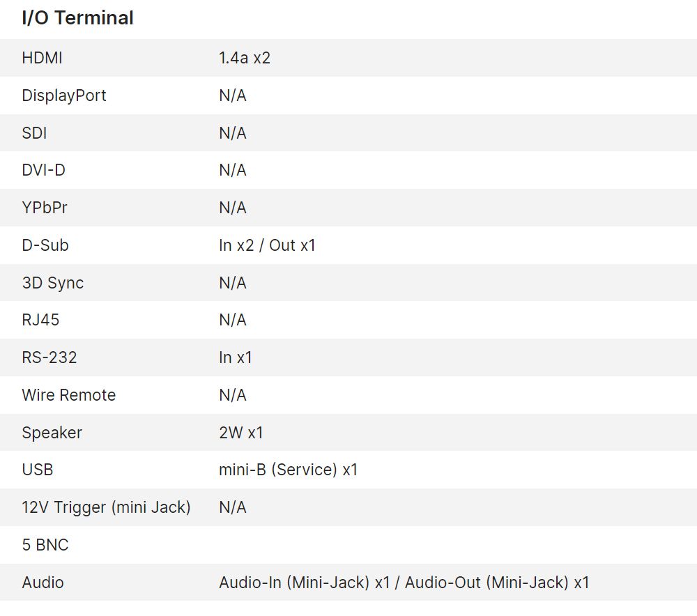Click the RS-232 In x1 value

click(x=235, y=357)
